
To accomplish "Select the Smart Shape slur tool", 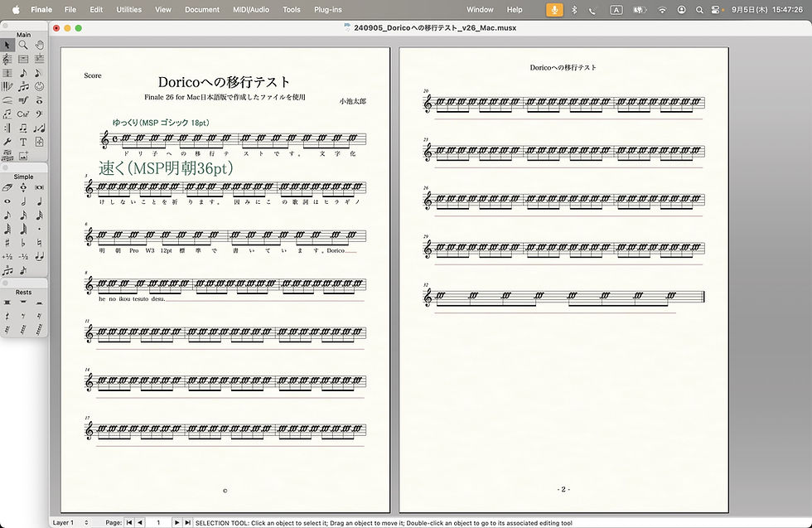I will click(x=7, y=100).
